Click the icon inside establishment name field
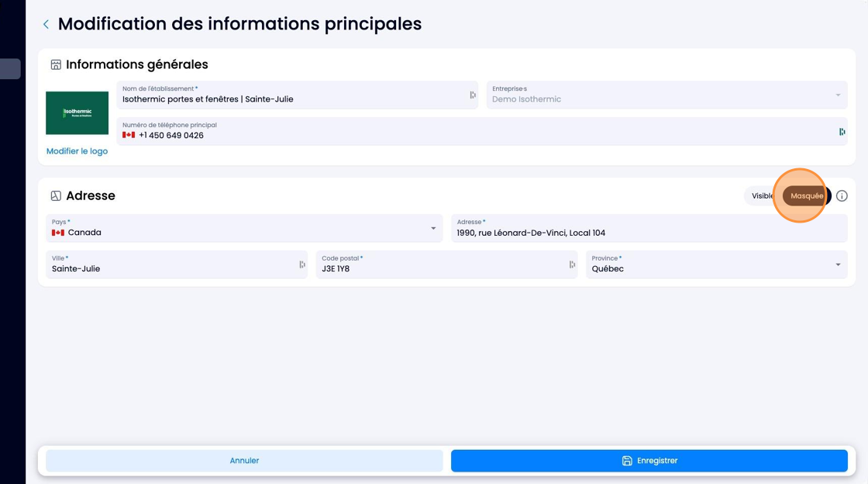The width and height of the screenshot is (868, 484). click(x=472, y=95)
